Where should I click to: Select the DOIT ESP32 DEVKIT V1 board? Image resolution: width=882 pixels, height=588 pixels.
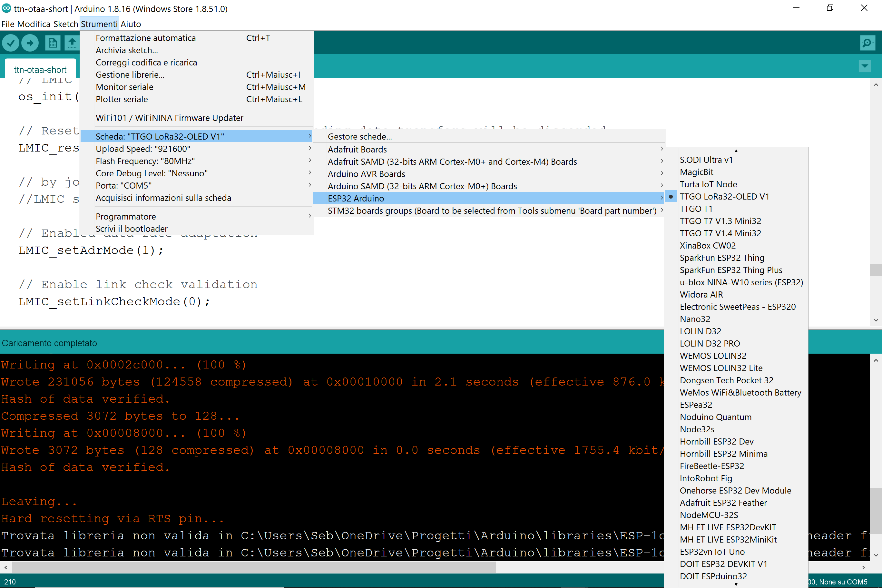click(x=736, y=564)
